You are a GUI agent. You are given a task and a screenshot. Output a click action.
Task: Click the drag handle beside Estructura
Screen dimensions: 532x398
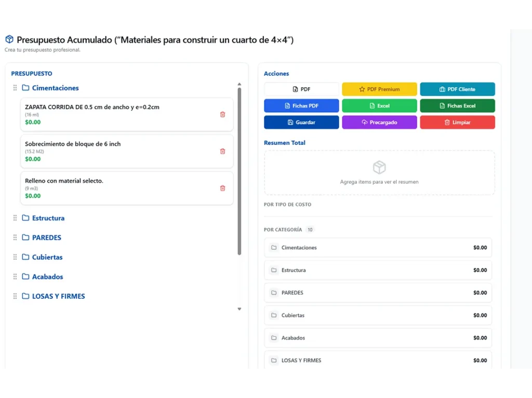tap(15, 218)
